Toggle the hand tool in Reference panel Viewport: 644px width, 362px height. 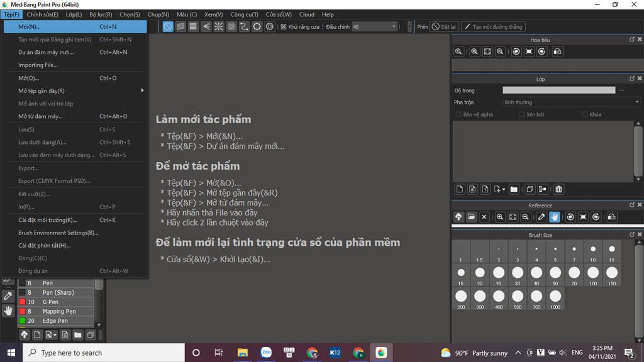tap(555, 217)
